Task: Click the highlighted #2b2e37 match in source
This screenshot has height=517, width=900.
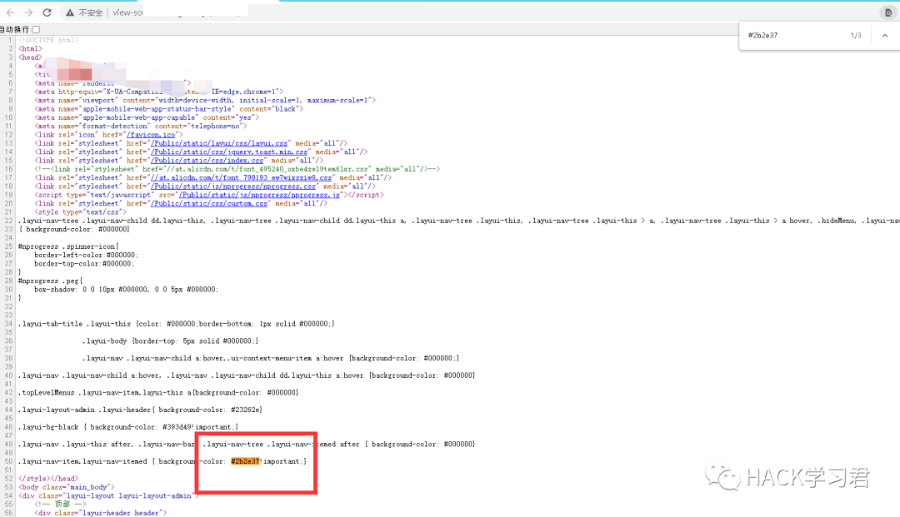Action: (x=245, y=461)
